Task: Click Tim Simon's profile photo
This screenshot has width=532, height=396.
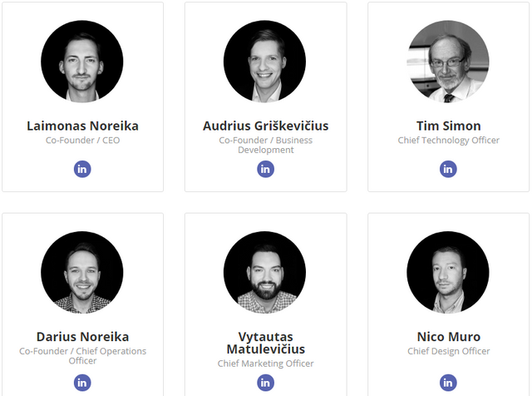Action: (448, 62)
